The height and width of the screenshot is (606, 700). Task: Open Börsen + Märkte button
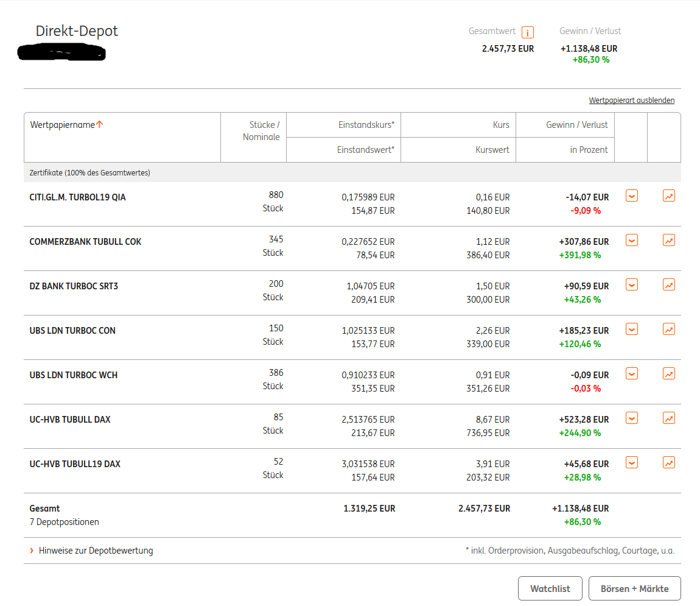[634, 588]
